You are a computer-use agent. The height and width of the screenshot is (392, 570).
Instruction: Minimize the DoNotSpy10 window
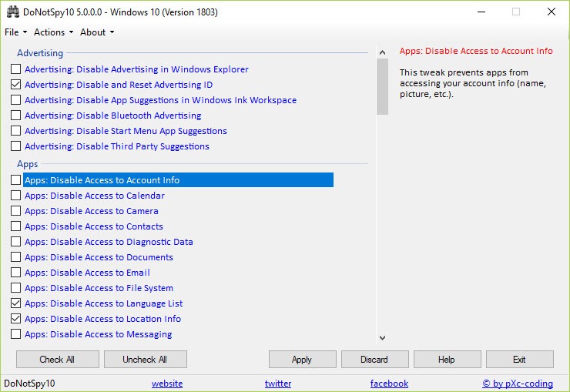[481, 12]
